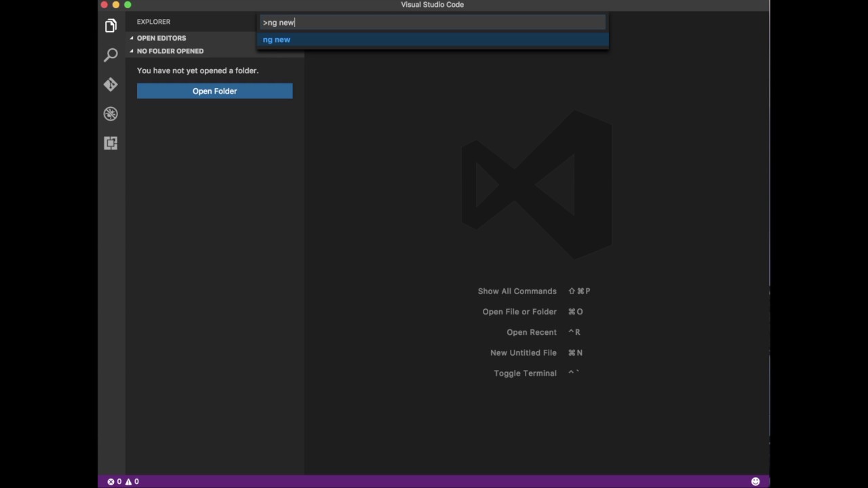Click the warnings count icon in status bar
868x488 pixels.
click(132, 481)
